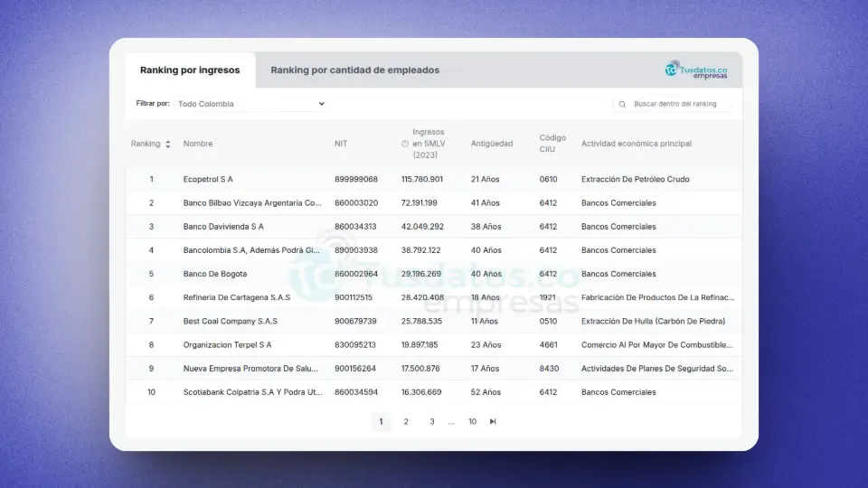Screen dimensions: 868x488
Task: Click the Código CIIU column header
Action: point(552,143)
